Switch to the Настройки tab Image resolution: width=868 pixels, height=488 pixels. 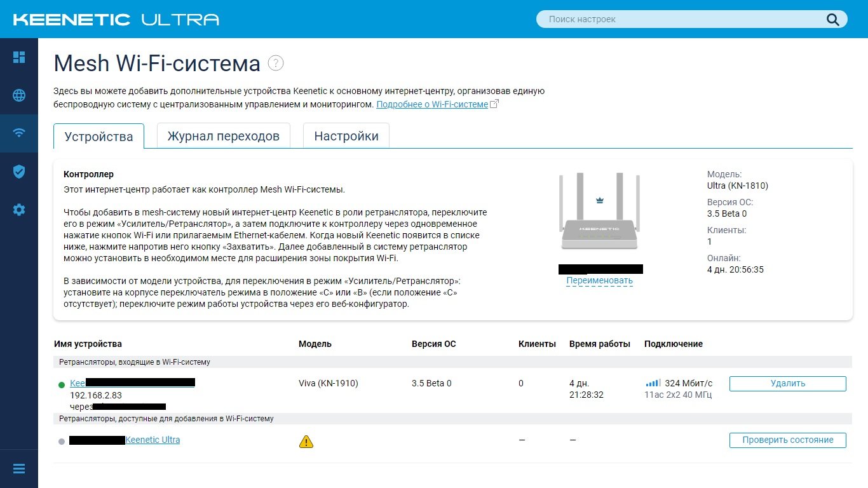(346, 136)
